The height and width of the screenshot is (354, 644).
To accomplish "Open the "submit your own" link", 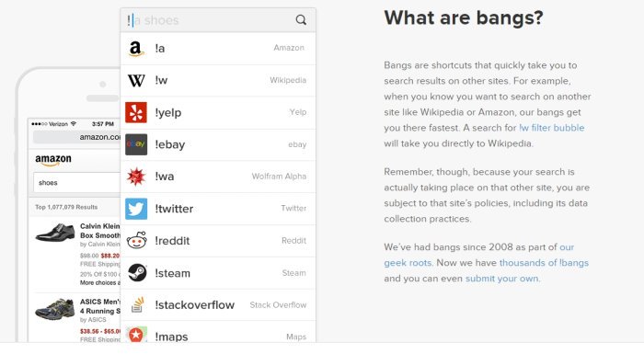I will pos(501,279).
